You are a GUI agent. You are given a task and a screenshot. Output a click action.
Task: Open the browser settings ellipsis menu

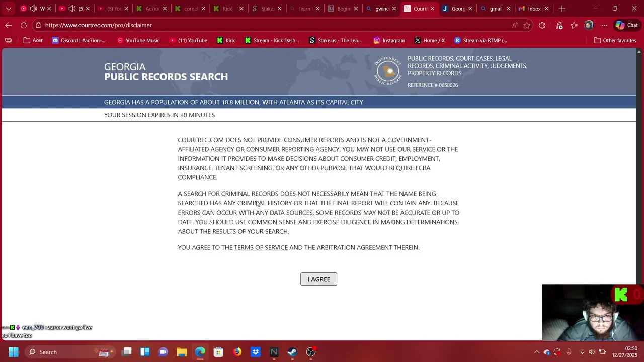pyautogui.click(x=604, y=25)
